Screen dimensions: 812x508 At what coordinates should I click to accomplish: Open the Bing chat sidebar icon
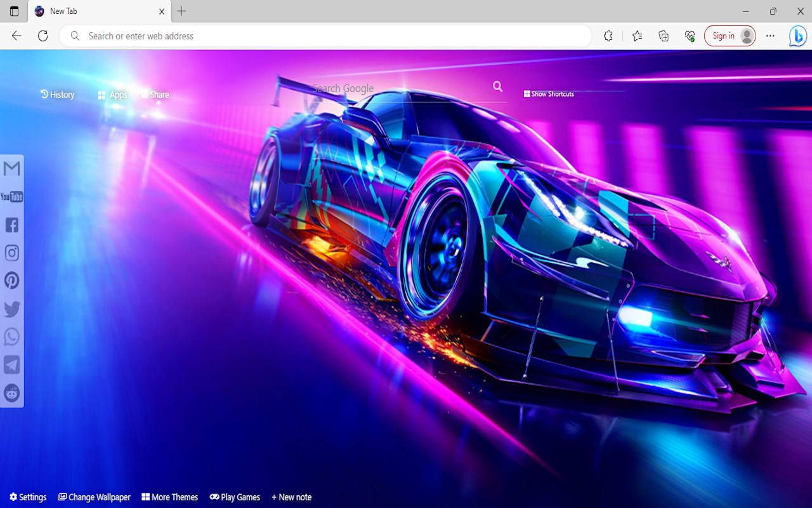coord(797,36)
